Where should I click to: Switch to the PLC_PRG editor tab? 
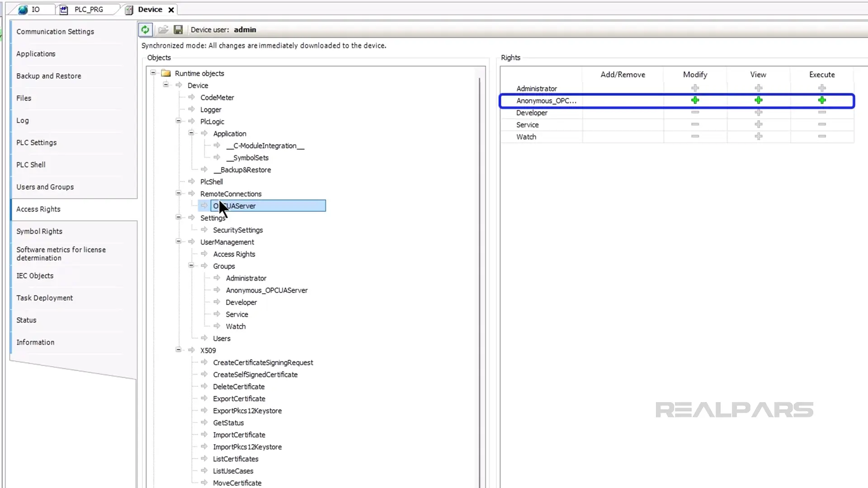pos(89,9)
